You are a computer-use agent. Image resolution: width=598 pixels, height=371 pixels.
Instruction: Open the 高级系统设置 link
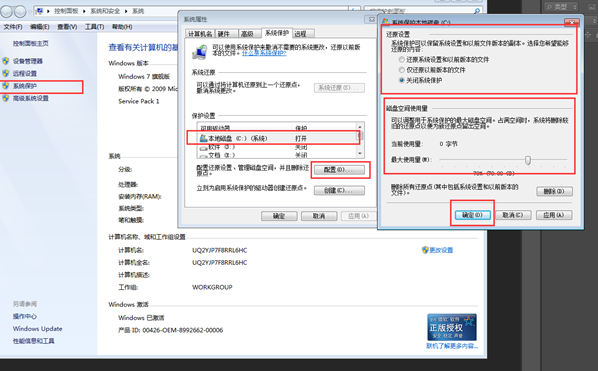(x=31, y=98)
